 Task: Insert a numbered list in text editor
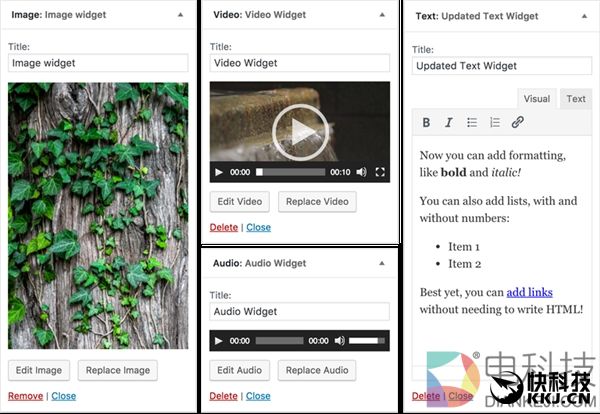click(x=494, y=123)
